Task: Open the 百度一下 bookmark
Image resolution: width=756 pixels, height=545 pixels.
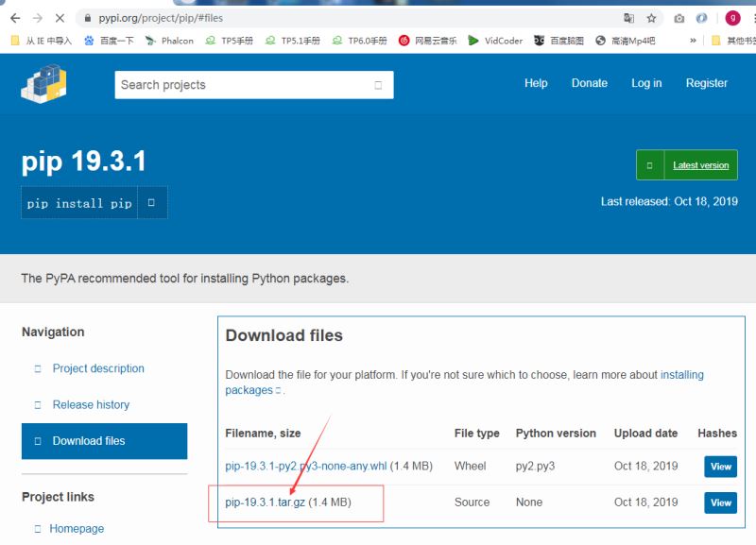Action: click(109, 41)
